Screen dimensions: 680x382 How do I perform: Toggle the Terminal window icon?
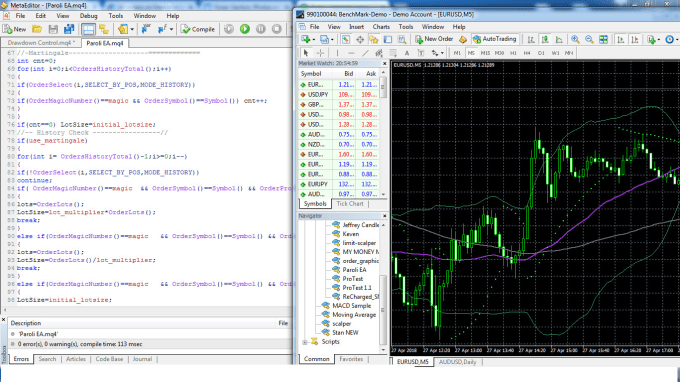click(x=388, y=39)
